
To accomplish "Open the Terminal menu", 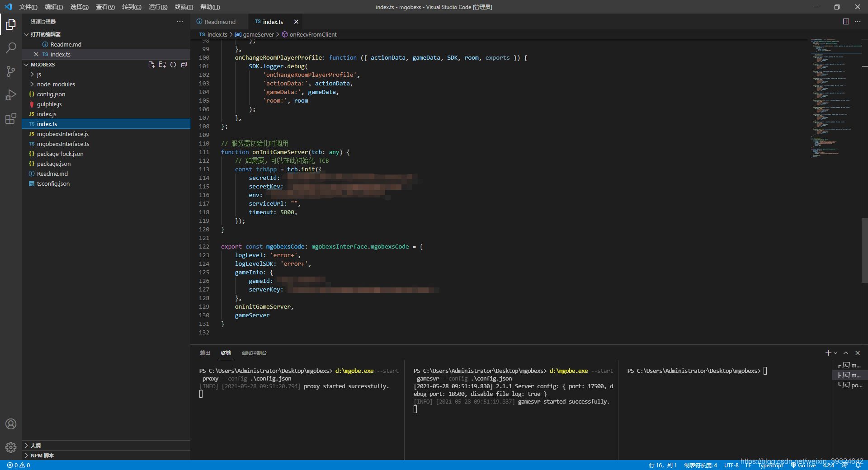I will [184, 7].
